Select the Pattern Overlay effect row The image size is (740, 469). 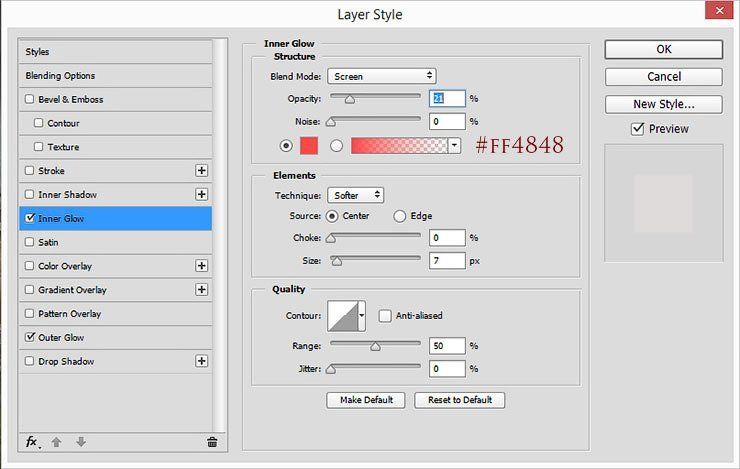(116, 313)
